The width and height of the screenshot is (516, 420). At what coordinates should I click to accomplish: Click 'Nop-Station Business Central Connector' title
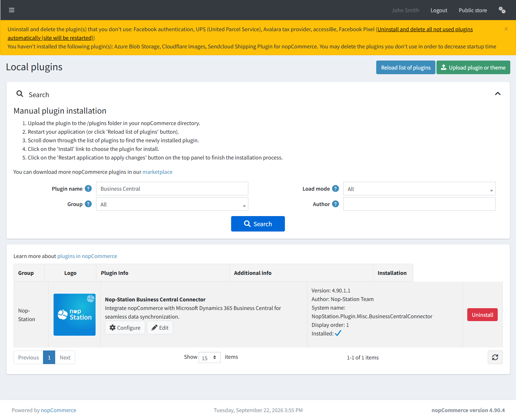click(x=155, y=300)
